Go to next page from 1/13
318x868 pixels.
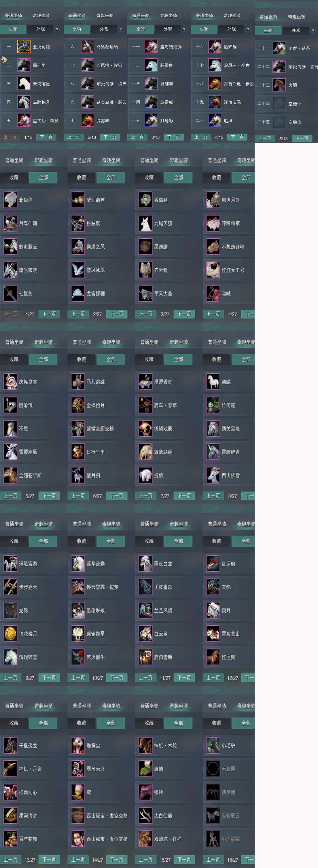[46, 137]
